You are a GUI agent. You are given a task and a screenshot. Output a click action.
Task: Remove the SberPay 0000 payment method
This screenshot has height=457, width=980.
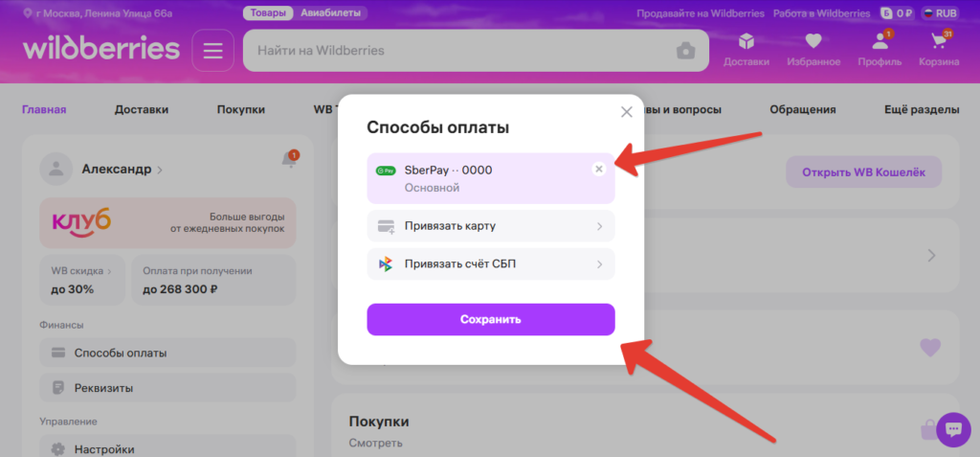pyautogui.click(x=599, y=169)
